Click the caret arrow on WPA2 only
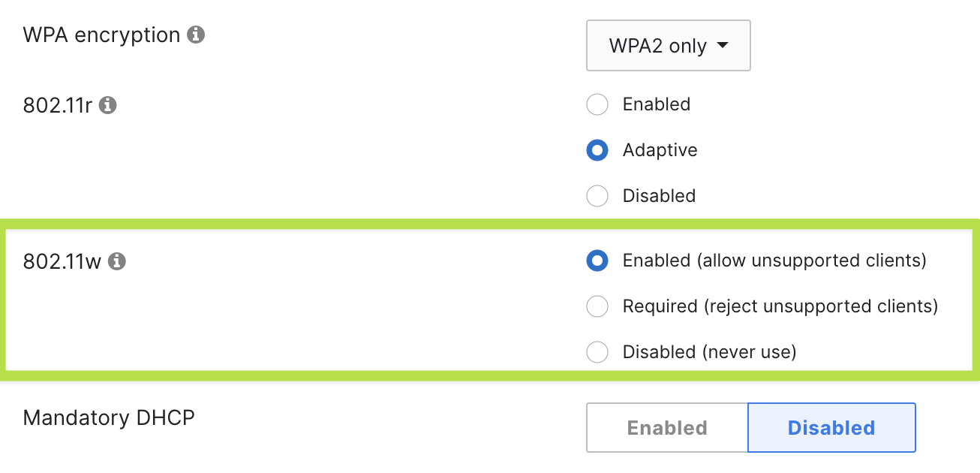The width and height of the screenshot is (980, 473). [723, 45]
